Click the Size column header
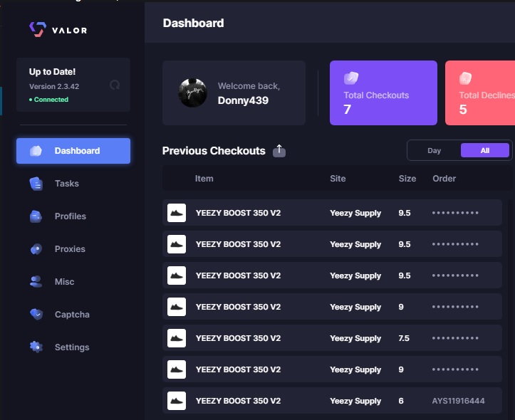 coord(407,179)
